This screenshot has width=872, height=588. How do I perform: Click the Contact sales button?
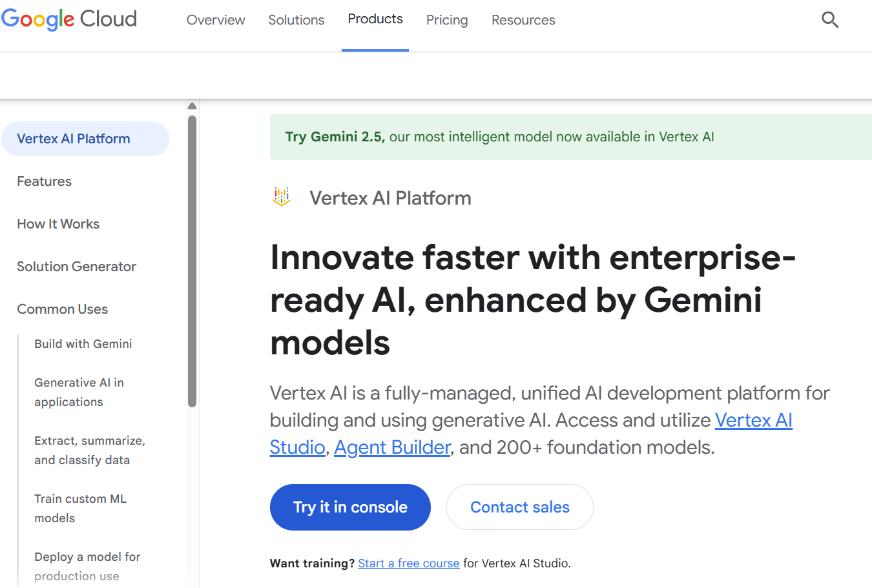pos(520,507)
